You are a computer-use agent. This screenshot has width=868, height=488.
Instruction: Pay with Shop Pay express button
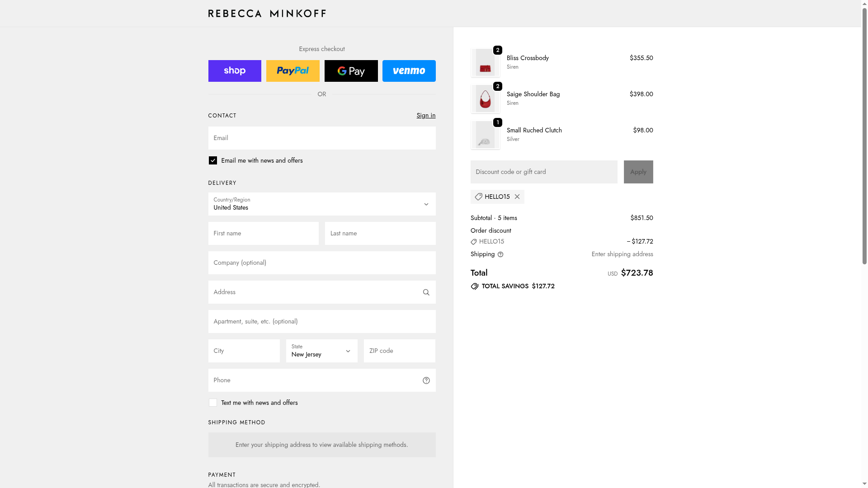click(235, 71)
